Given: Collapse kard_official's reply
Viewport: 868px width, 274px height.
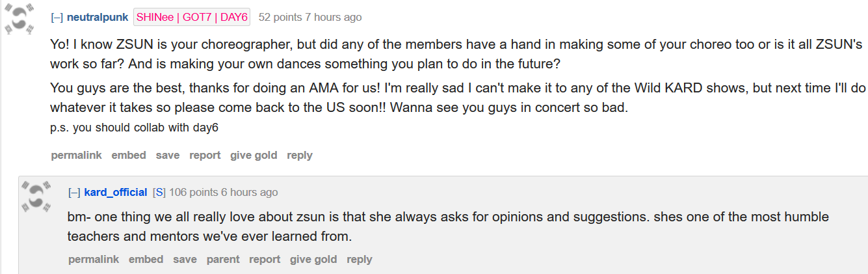Looking at the screenshot, I should point(74,193).
